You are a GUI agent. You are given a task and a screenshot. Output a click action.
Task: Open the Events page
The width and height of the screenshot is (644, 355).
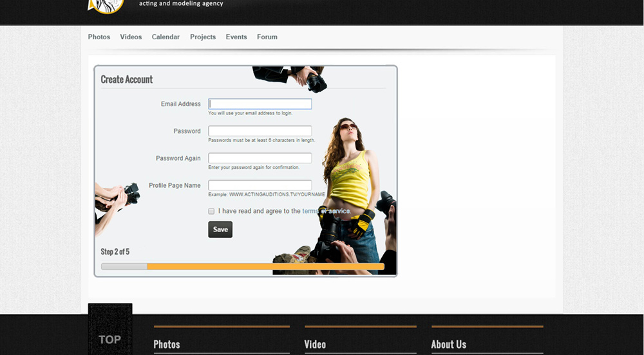click(x=236, y=37)
